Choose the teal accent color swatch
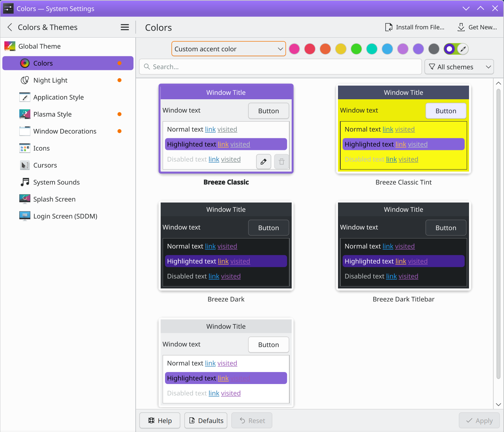 [x=372, y=49]
